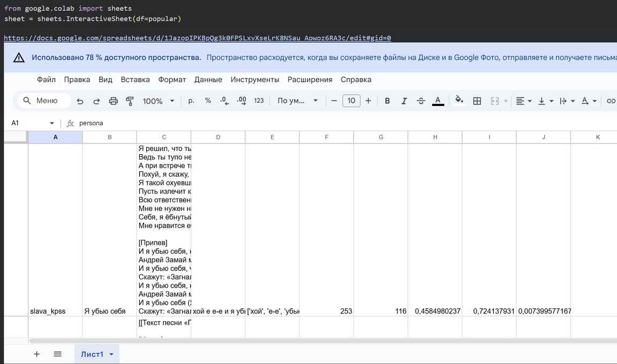Click the Insert link icon
The width and height of the screenshot is (617, 364).
[x=611, y=101]
